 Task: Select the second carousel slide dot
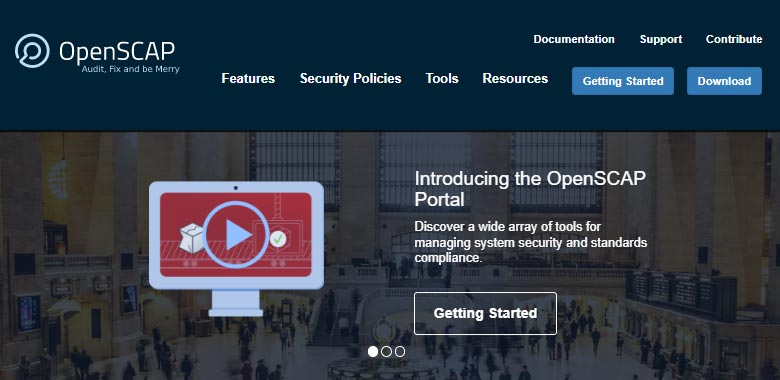386,352
